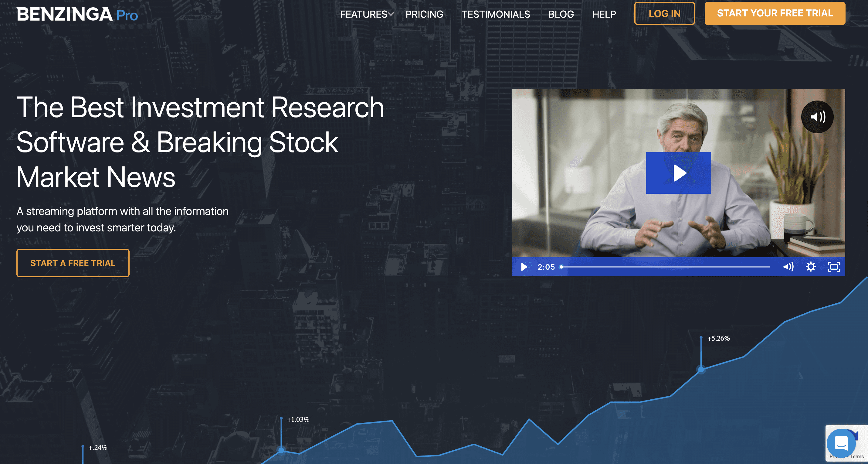Image resolution: width=868 pixels, height=464 pixels.
Task: Click the +5.26% chart data point
Action: pos(701,370)
